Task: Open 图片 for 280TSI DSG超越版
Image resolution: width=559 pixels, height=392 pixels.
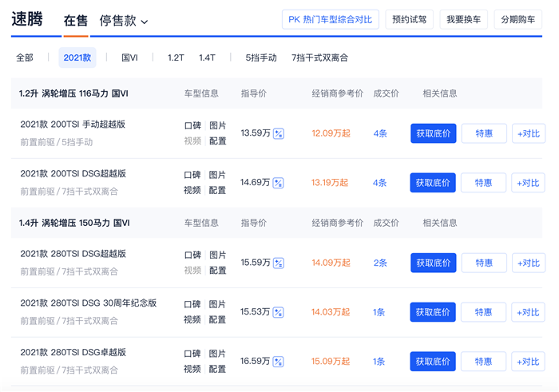Action: pos(217,255)
